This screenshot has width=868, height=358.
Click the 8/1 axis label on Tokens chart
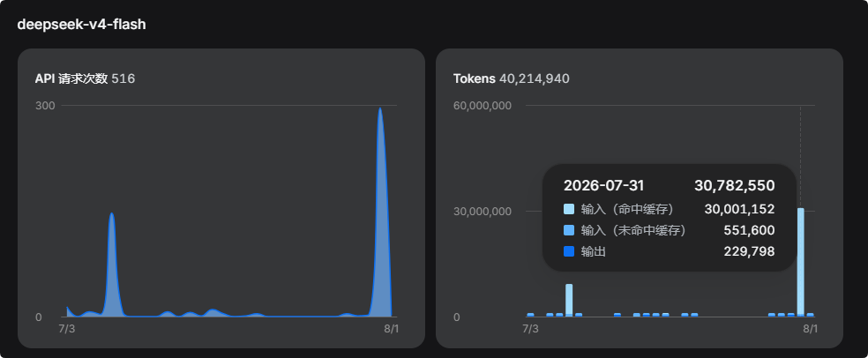click(810, 329)
